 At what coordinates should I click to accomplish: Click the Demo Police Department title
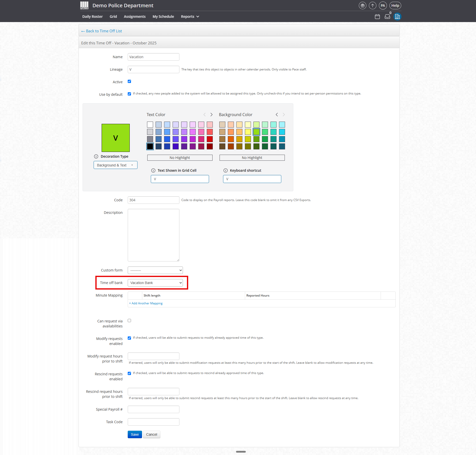click(123, 6)
